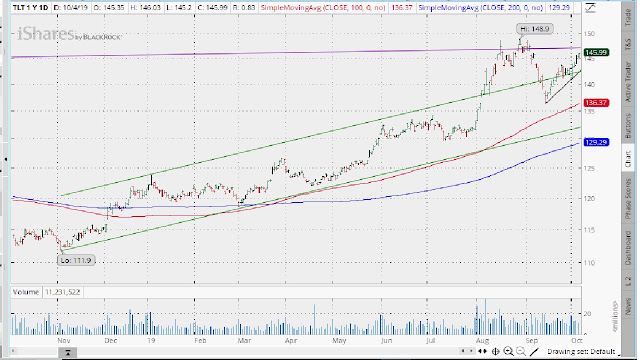640x360 pixels.
Task: Open the Phase Scores sidebar tab
Action: point(629,199)
